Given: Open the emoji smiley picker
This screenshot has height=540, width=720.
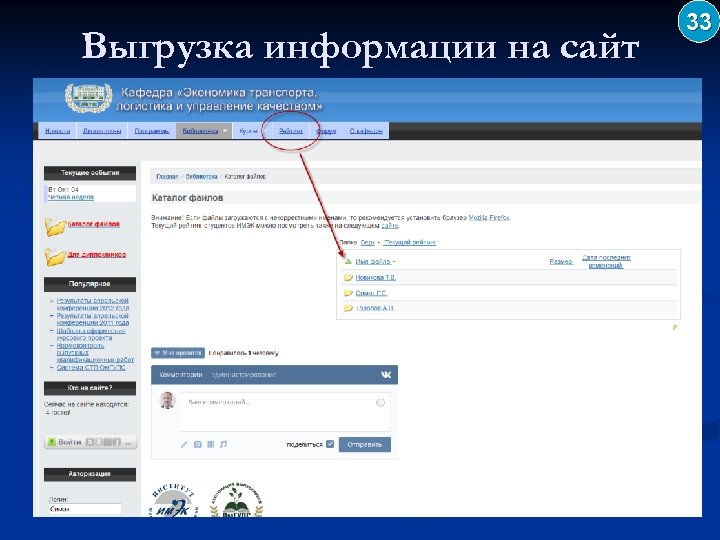Looking at the screenshot, I should 380,403.
